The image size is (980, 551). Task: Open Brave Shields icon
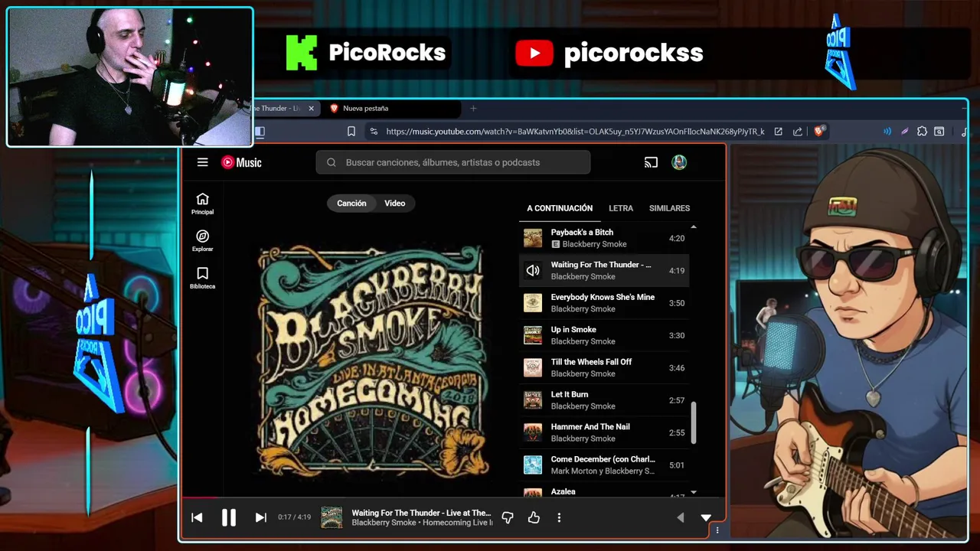[818, 132]
